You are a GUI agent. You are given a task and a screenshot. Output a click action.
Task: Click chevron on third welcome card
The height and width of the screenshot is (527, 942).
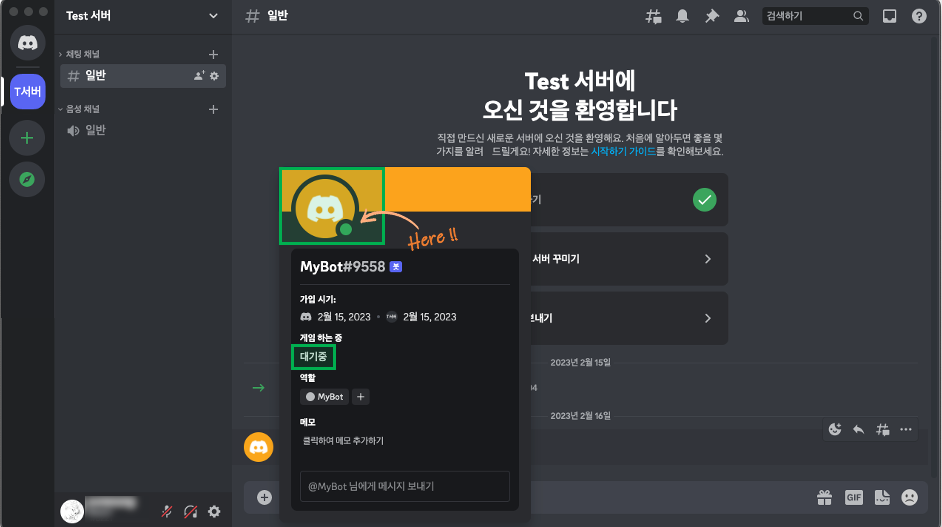click(x=708, y=318)
